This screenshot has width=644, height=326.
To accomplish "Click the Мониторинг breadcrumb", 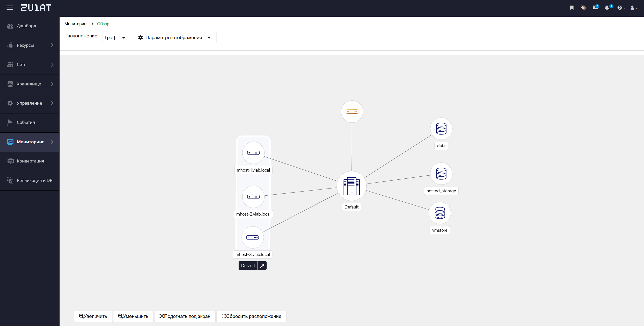I will click(76, 24).
